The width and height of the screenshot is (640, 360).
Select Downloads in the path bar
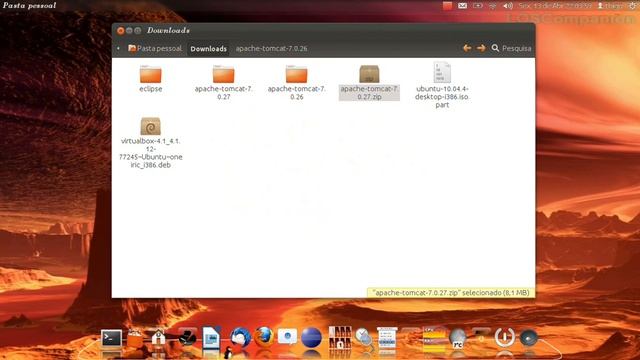[209, 49]
